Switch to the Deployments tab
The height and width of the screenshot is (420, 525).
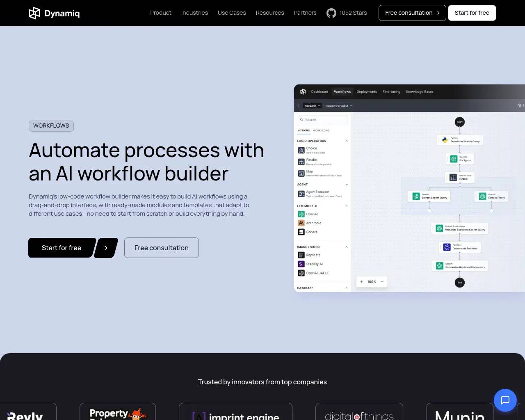coord(367,92)
